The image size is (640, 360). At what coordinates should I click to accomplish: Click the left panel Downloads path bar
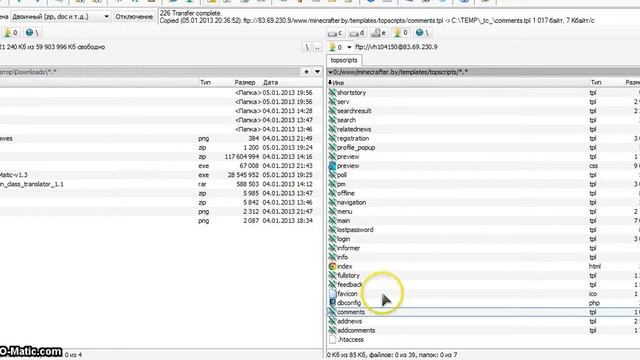point(150,72)
